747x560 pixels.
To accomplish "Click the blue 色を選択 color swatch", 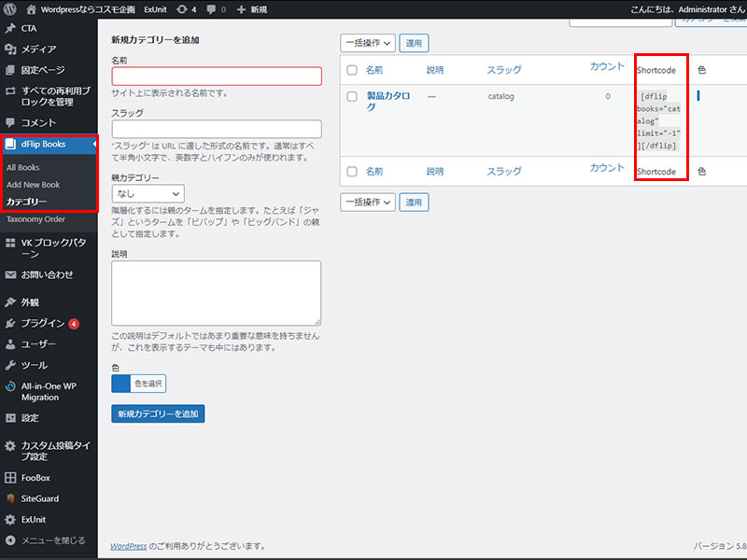I will pyautogui.click(x=120, y=383).
